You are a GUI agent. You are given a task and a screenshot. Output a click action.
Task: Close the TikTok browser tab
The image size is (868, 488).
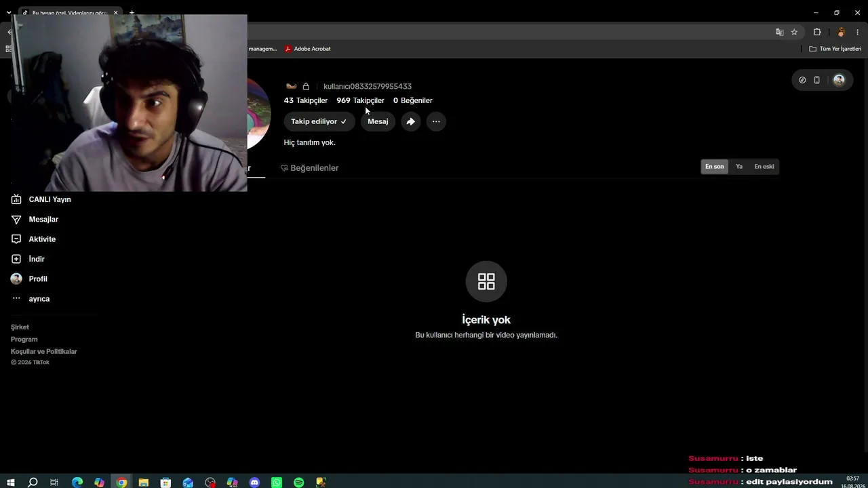tap(116, 13)
